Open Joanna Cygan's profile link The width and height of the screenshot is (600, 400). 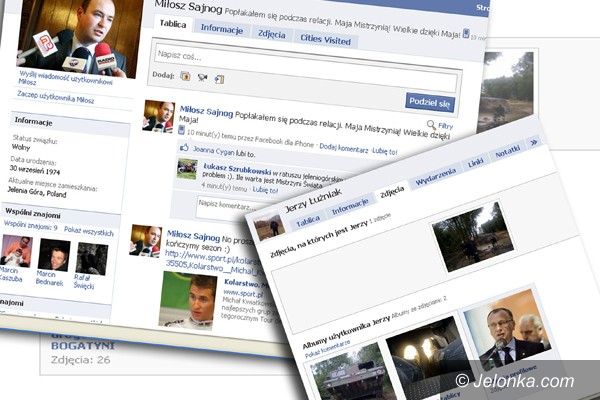213,150
